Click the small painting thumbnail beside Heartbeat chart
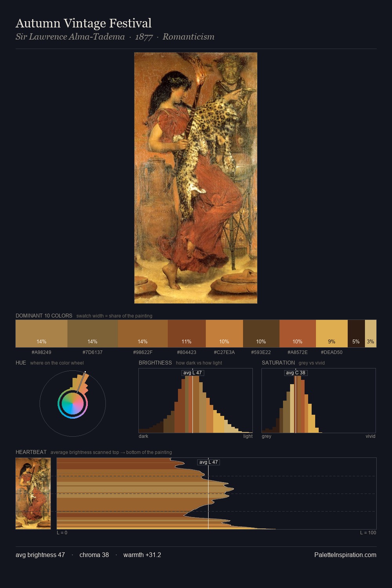 point(33,494)
